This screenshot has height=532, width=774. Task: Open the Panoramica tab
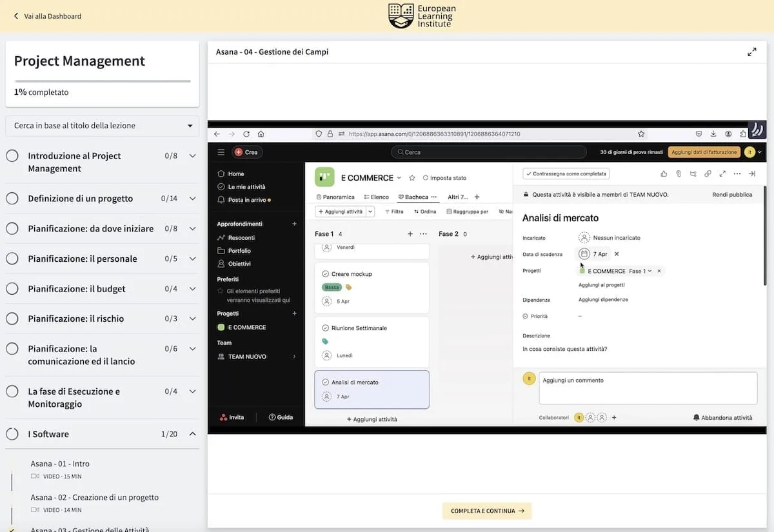tap(335, 197)
